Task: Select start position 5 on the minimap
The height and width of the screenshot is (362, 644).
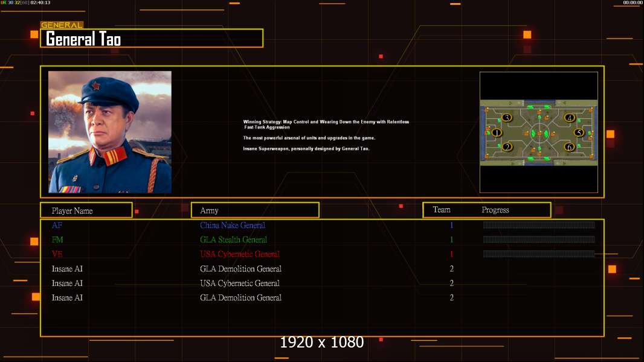Action: click(579, 132)
